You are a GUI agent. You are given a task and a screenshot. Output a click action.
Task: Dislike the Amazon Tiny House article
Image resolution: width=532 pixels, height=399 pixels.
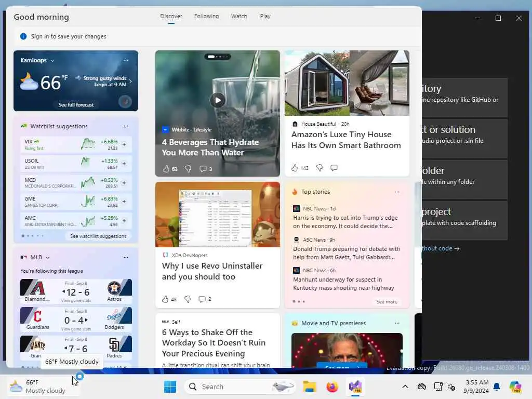point(320,168)
